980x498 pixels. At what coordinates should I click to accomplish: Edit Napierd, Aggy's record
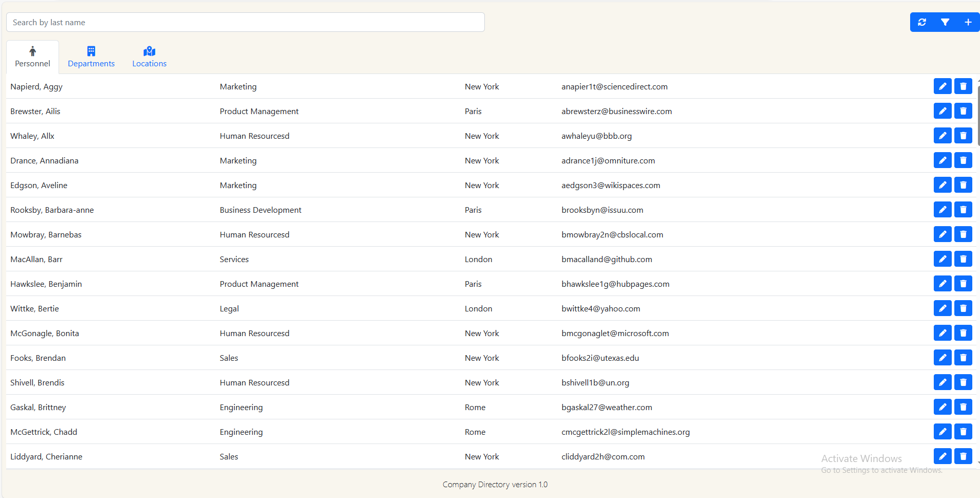coord(942,86)
